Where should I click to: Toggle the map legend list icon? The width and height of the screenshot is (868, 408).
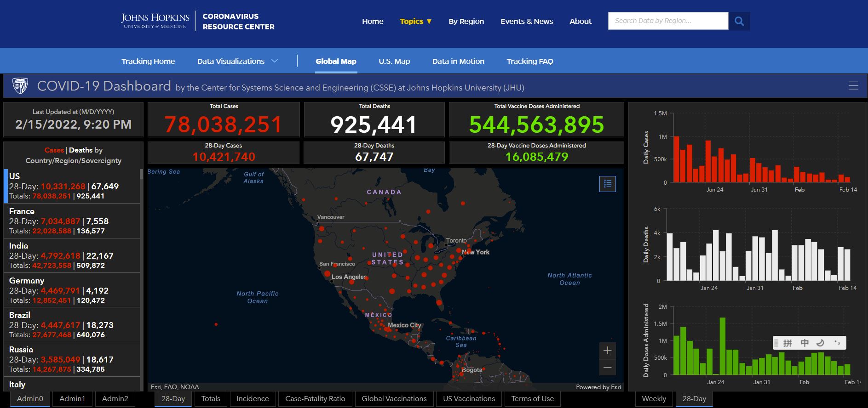pos(608,184)
